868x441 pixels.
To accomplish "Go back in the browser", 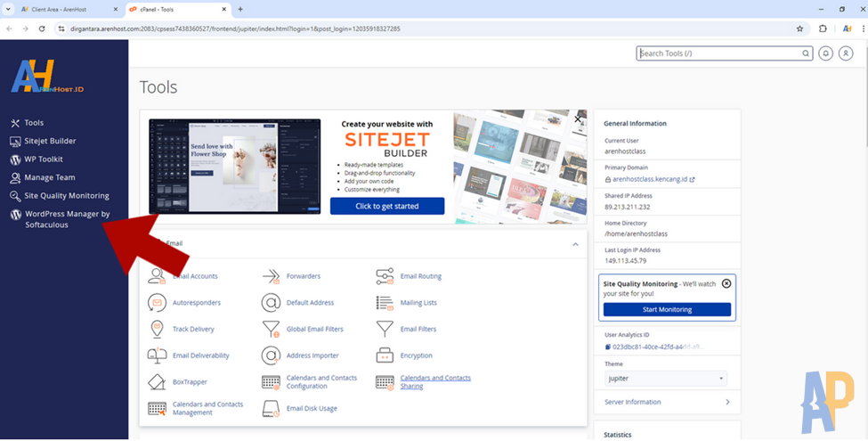I will (x=10, y=29).
